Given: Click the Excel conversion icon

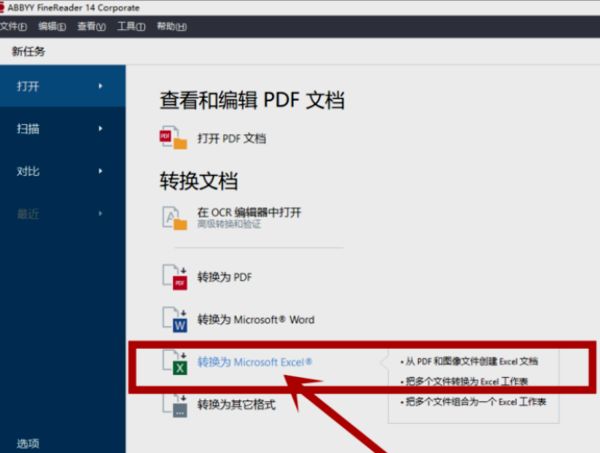Looking at the screenshot, I should click(x=175, y=362).
